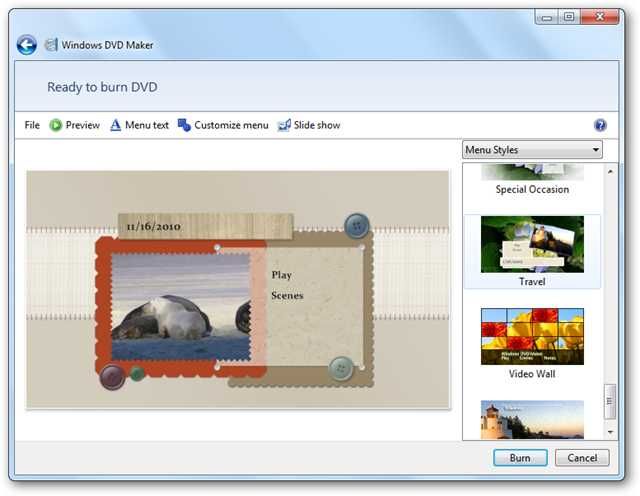Click the Burn button

point(520,458)
